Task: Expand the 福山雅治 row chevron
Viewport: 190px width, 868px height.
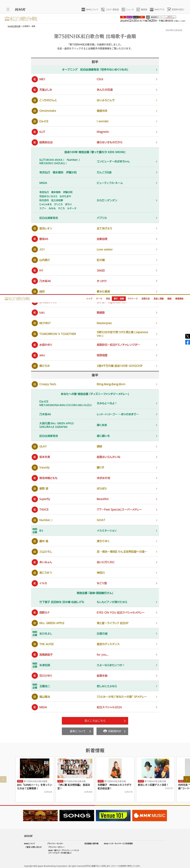Action: [156, 697]
